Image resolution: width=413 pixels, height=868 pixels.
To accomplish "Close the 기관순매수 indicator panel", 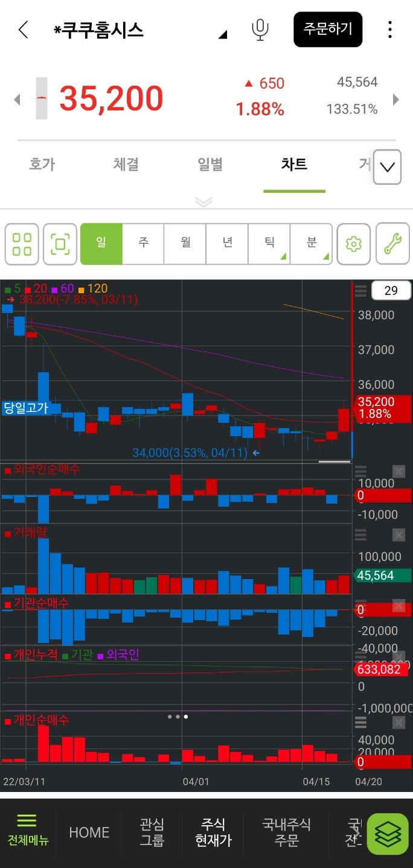I will (x=399, y=605).
